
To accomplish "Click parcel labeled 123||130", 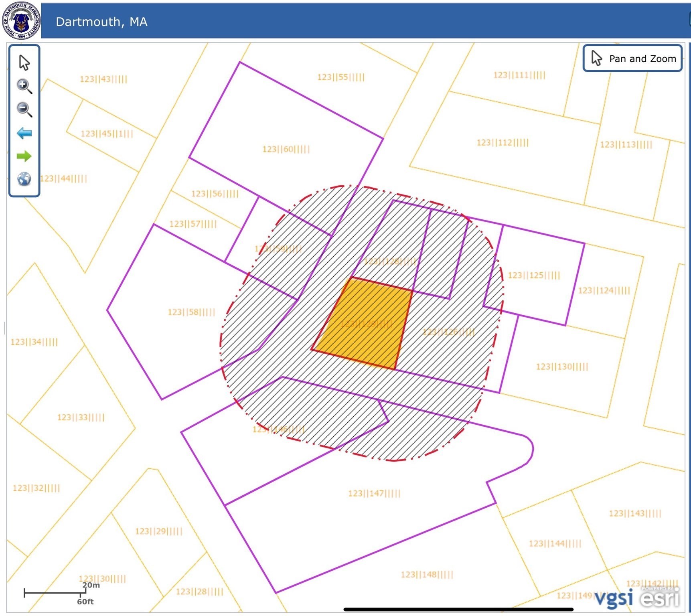I will pyautogui.click(x=561, y=366).
